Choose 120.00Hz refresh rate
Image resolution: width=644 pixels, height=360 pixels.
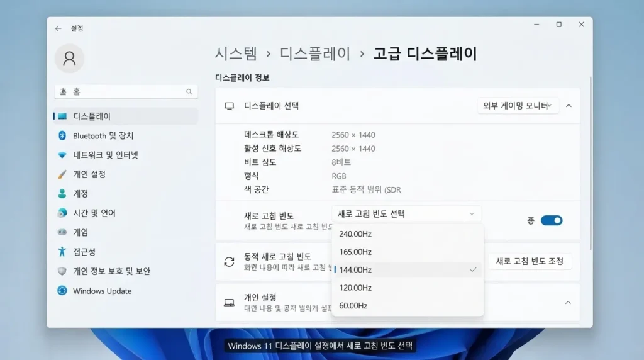pos(407,288)
